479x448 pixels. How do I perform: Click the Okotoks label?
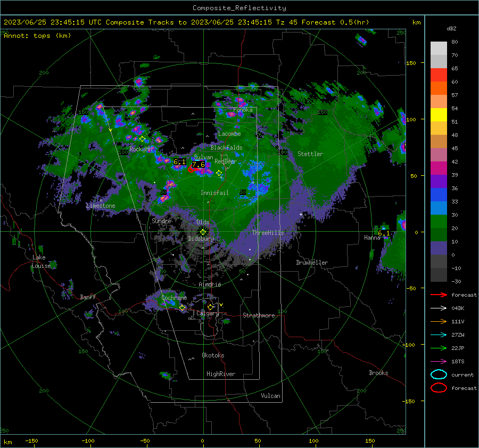(213, 355)
